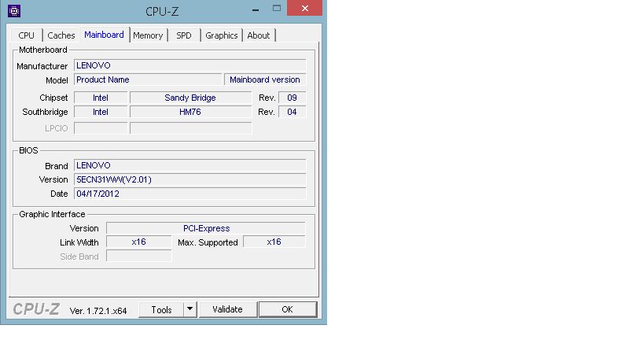Click the Southbridge 'HM76' value

click(190, 112)
